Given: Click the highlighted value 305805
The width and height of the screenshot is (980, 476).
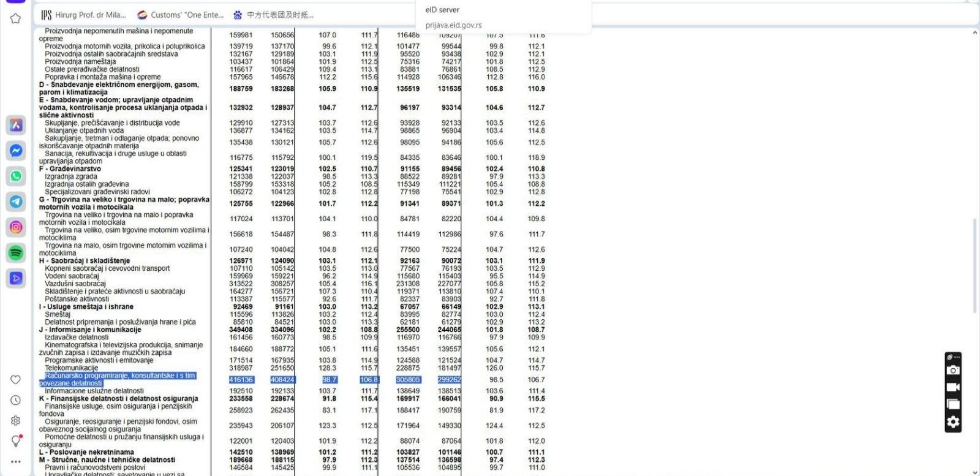Looking at the screenshot, I should click(408, 380).
